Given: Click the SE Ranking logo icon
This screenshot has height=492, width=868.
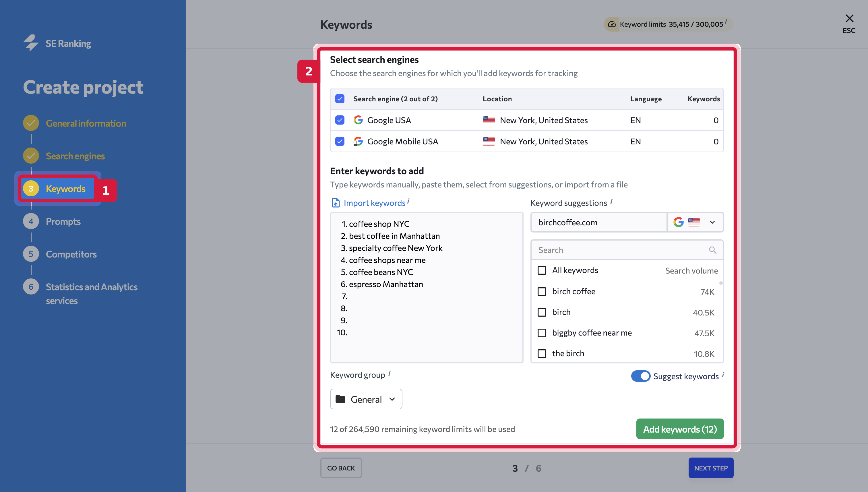Looking at the screenshot, I should 31,43.
